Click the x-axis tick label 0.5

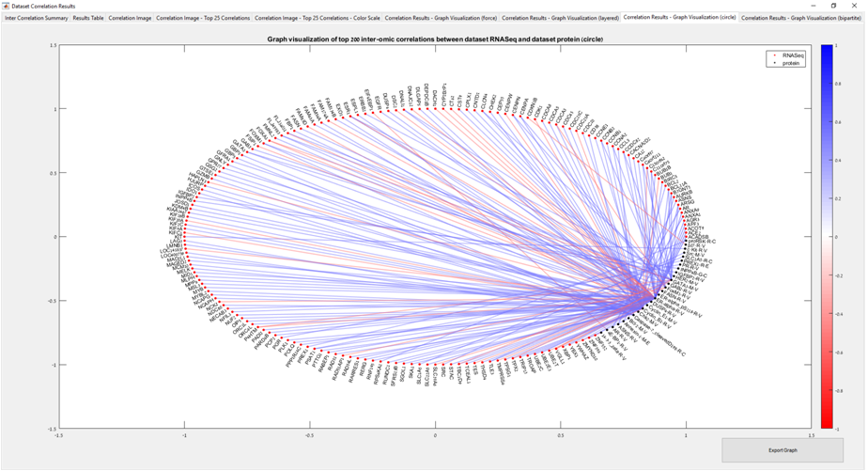[x=561, y=435]
